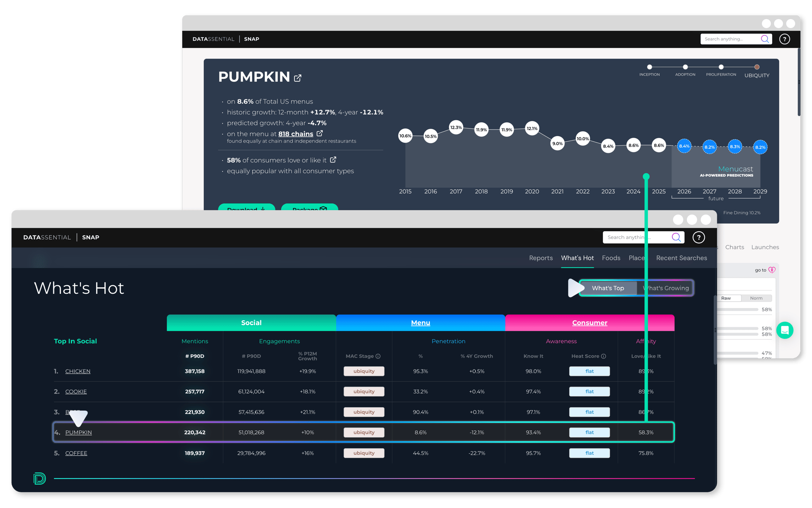The height and width of the screenshot is (508, 812).
Task: Click 2026 predicted 8.4% data point
Action: (x=684, y=146)
